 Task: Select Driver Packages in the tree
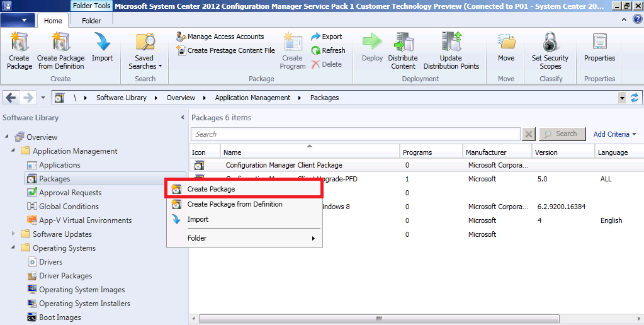coord(65,276)
